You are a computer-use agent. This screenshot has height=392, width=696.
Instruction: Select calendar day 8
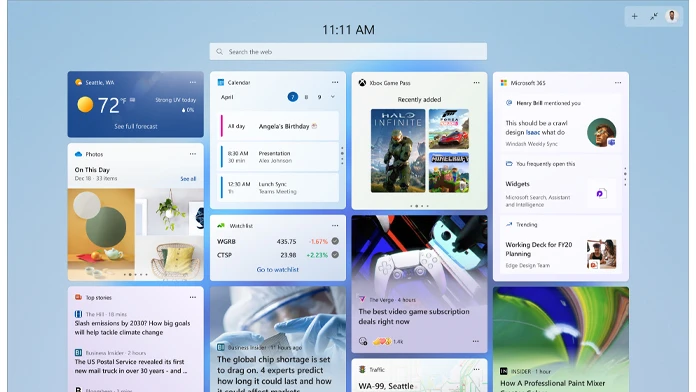pos(306,97)
